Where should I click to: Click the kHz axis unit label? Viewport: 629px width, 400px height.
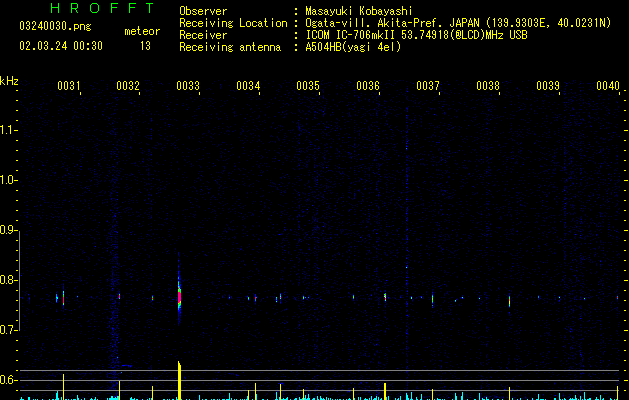pos(9,81)
